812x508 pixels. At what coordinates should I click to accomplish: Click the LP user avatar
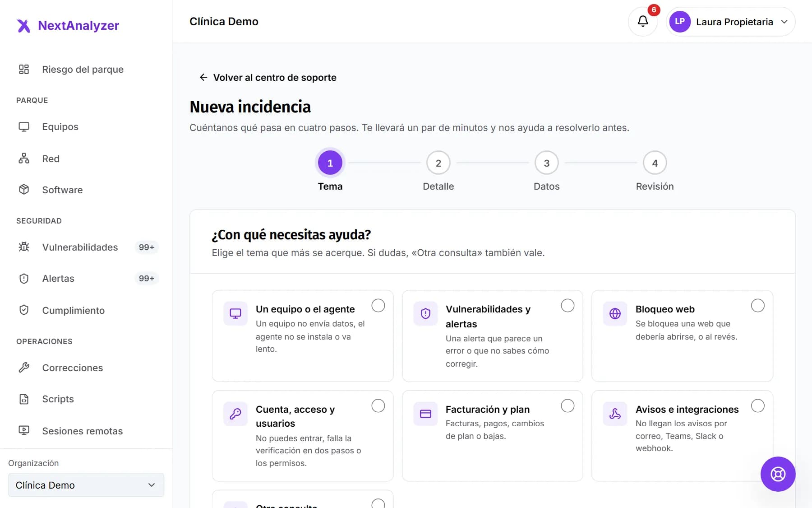click(680, 21)
